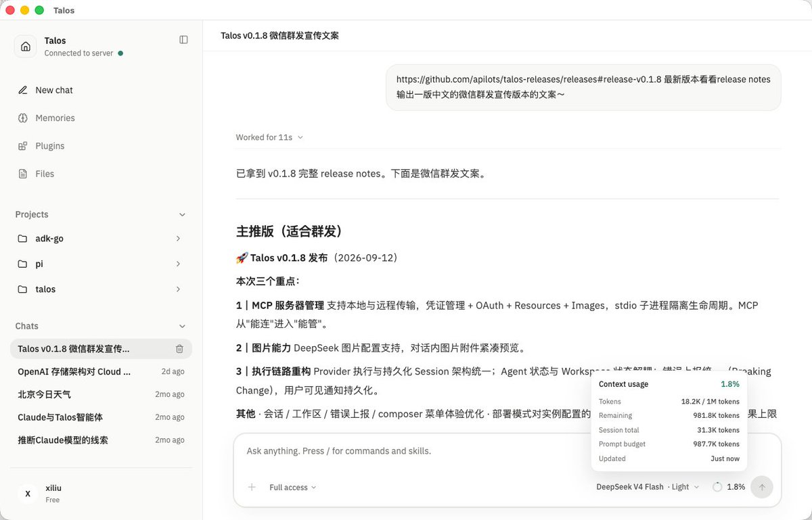The width and height of the screenshot is (812, 520).
Task: Collapse the Chats section chevron
Action: tap(181, 326)
